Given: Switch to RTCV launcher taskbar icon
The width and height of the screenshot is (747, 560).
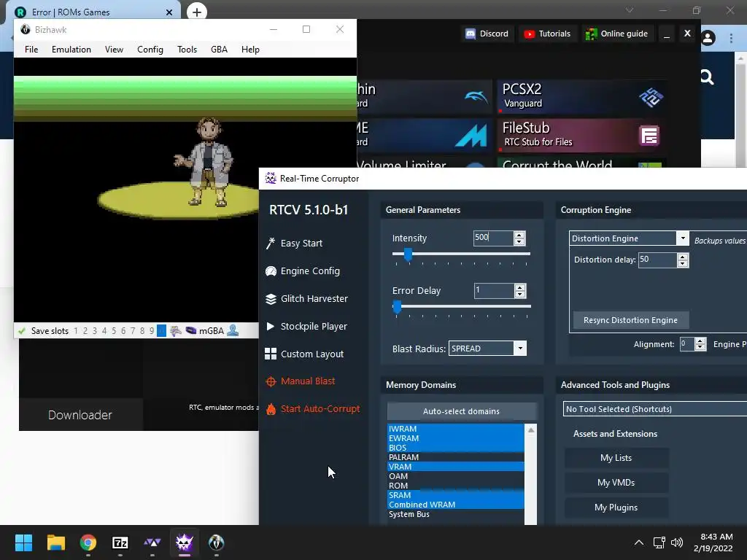Looking at the screenshot, I should coord(152,542).
